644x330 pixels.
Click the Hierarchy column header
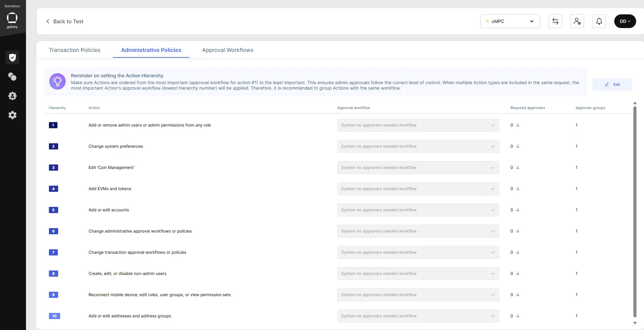tap(57, 108)
